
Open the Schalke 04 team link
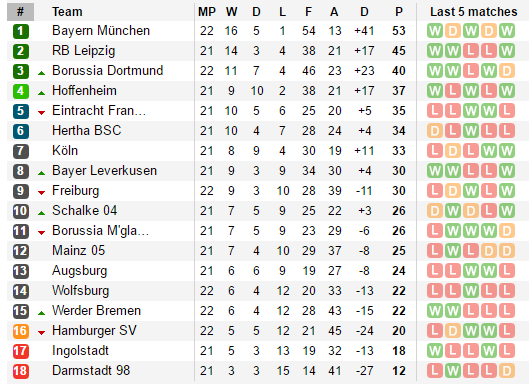[84, 211]
